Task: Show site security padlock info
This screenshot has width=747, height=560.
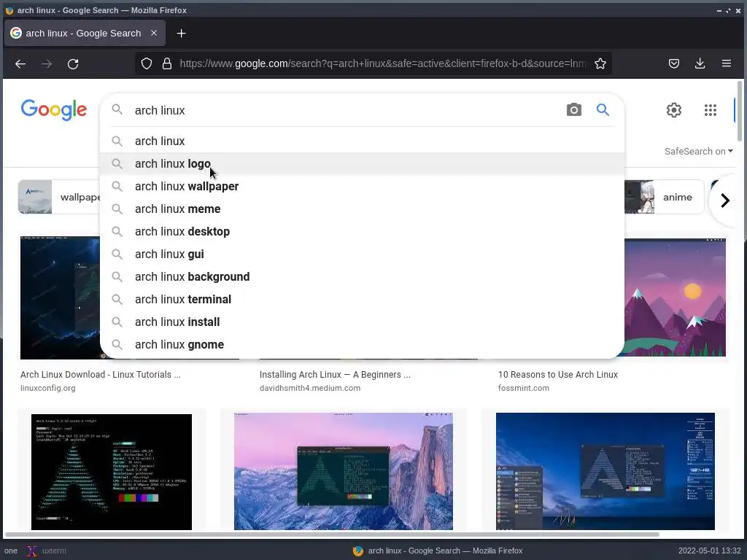Action: (167, 64)
